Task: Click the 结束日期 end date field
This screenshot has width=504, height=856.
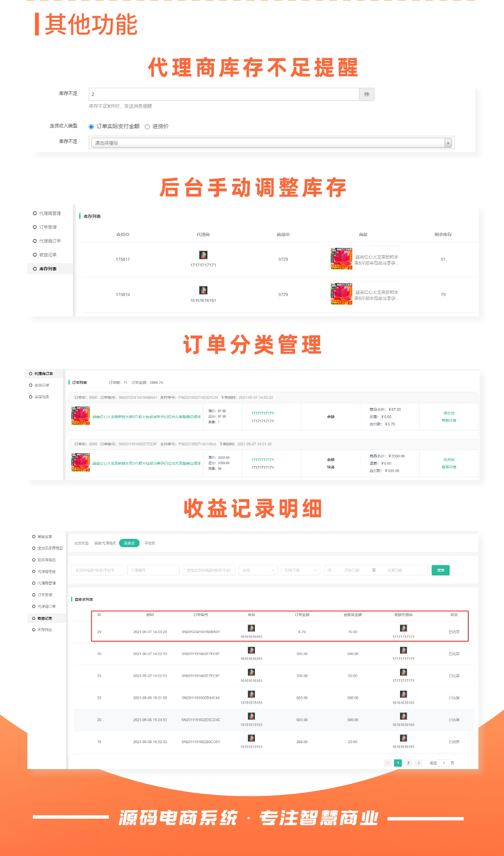Action: pos(395,570)
